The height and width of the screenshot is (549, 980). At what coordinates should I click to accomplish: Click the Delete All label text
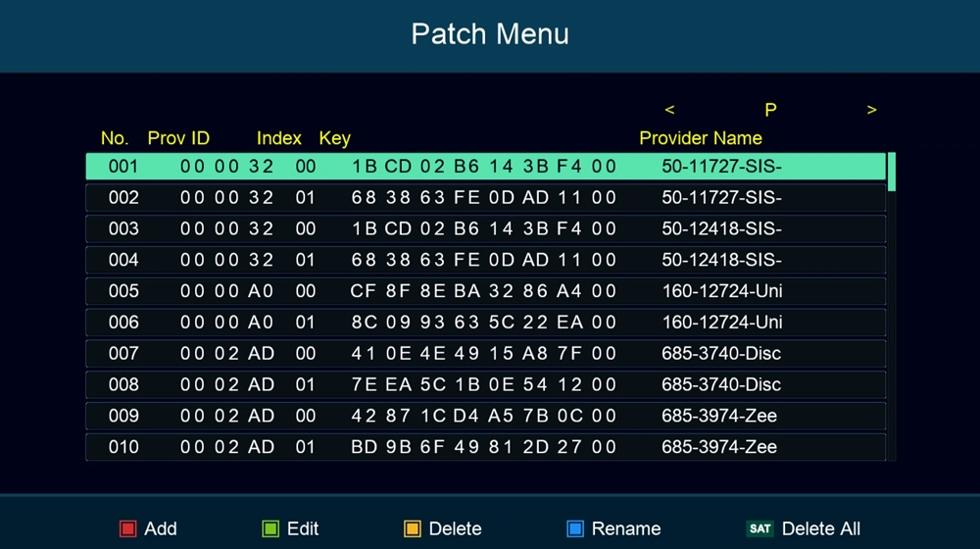point(821,529)
